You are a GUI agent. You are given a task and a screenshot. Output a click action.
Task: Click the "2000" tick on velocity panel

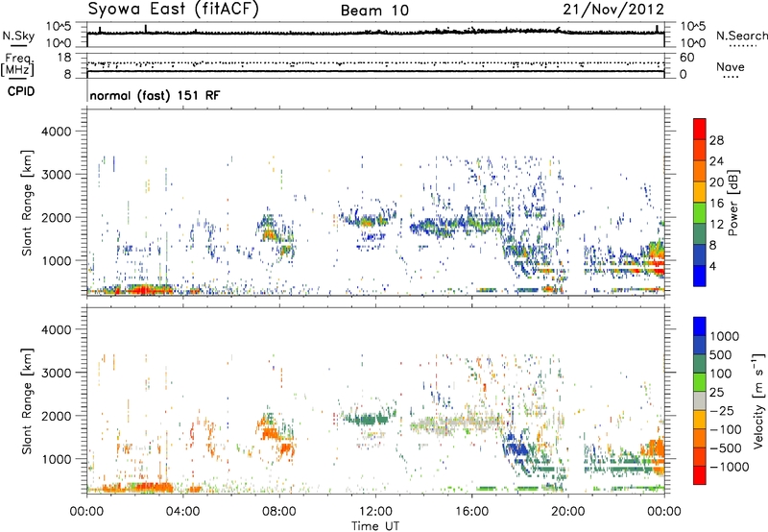56,416
